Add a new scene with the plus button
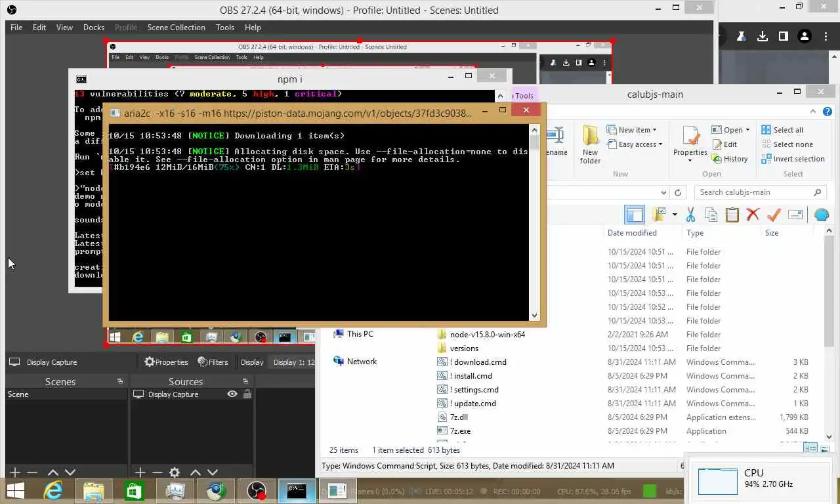Viewport: 840px width, 504px height. 14,472
